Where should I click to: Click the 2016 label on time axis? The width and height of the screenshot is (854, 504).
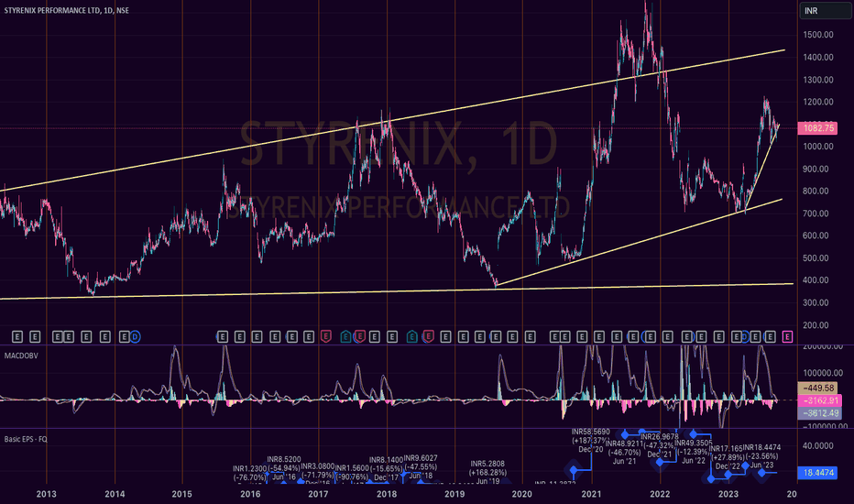(x=250, y=494)
